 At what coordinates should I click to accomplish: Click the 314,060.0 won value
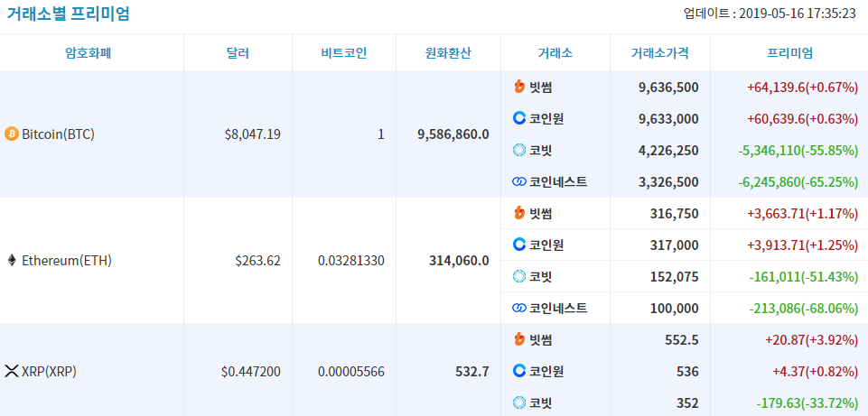point(459,261)
